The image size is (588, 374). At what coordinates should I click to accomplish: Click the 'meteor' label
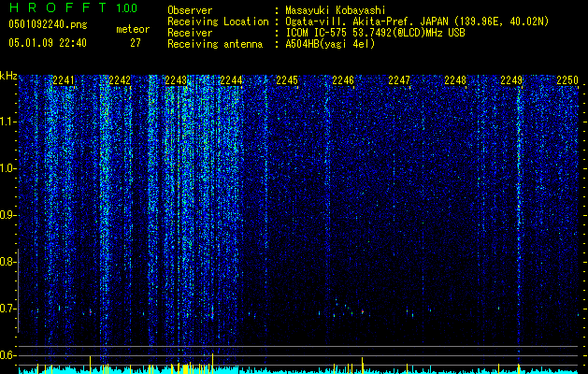click(x=133, y=29)
